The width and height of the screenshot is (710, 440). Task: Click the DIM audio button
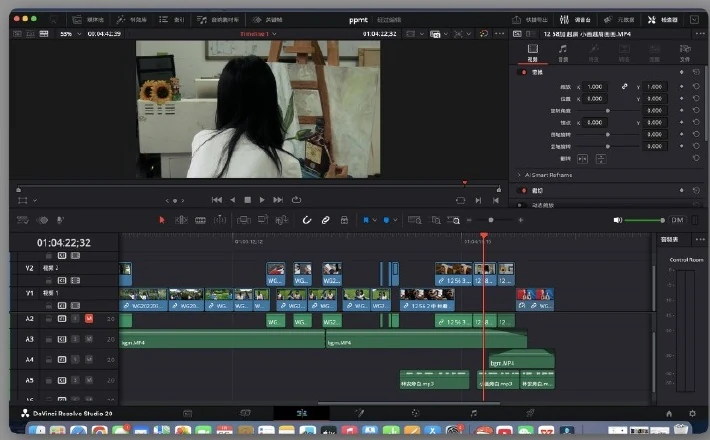[677, 220]
